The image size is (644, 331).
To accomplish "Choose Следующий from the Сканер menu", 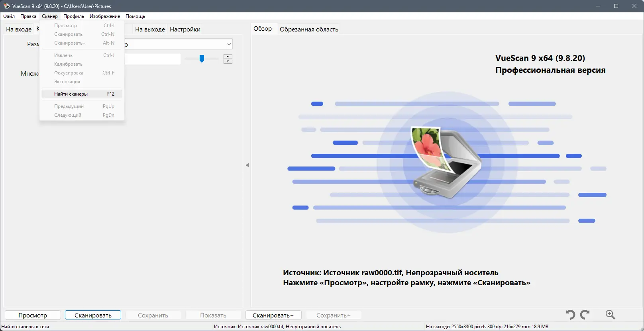I will tap(82, 115).
